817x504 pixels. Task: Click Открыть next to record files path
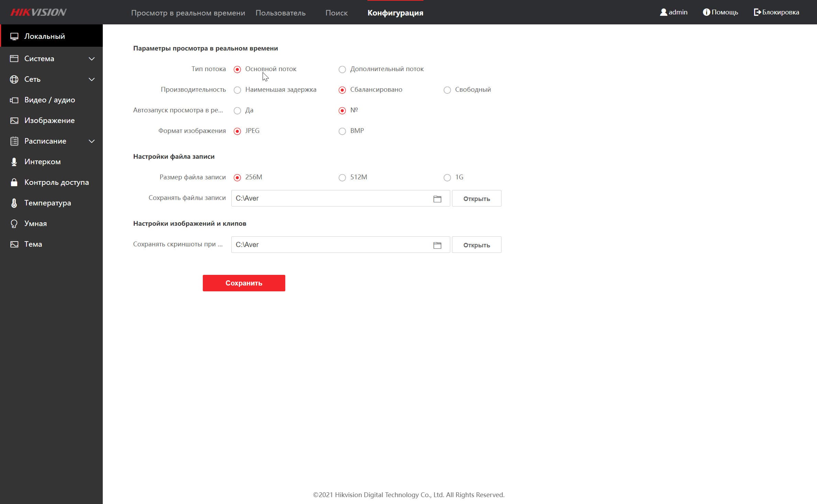coord(476,199)
